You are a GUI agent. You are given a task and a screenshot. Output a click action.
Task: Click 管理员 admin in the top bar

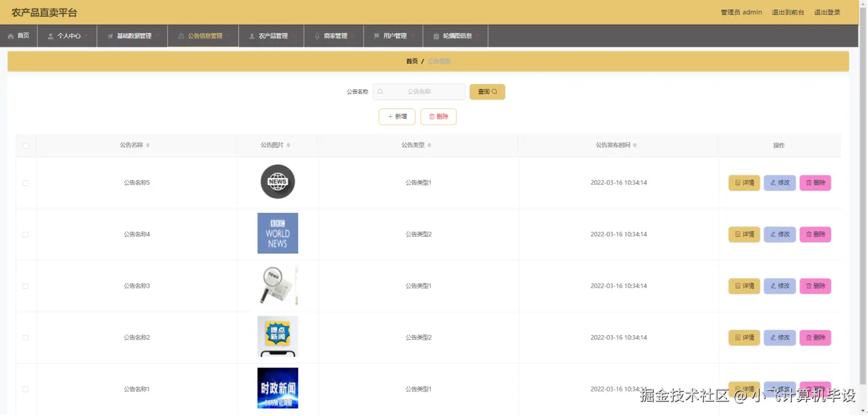[741, 12]
